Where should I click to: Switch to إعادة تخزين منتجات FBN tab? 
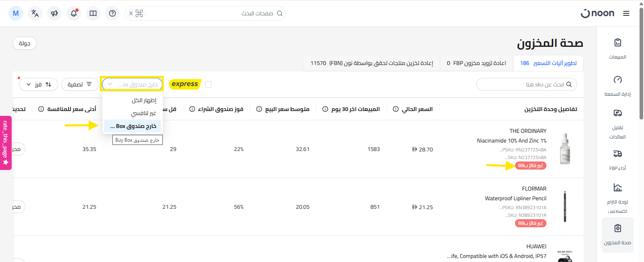372,63
